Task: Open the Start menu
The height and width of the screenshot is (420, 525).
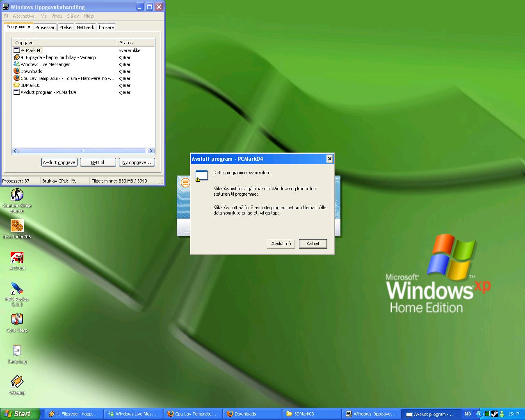Action: [20, 414]
